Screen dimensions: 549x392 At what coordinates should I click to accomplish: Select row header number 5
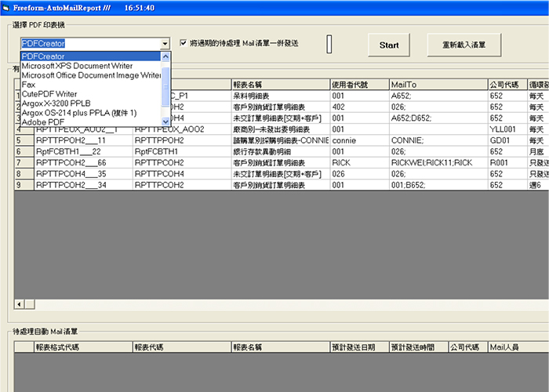pos(24,140)
